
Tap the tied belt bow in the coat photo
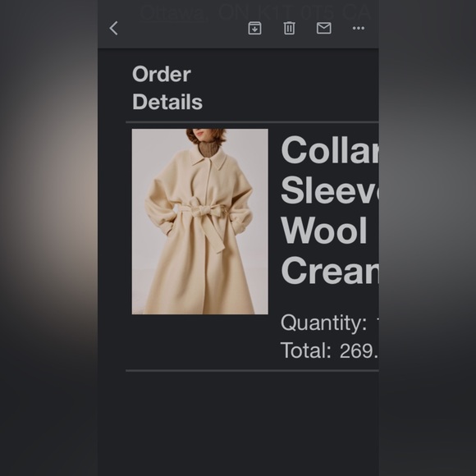point(202,211)
